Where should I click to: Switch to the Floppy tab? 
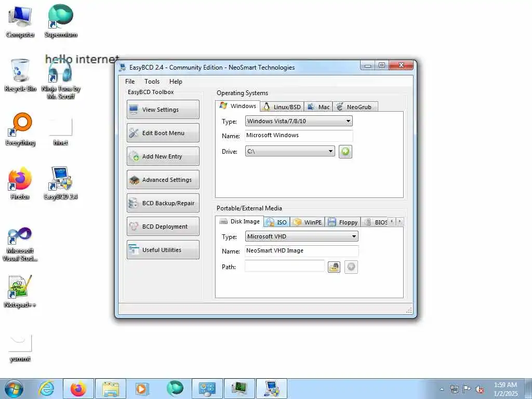[x=343, y=222]
